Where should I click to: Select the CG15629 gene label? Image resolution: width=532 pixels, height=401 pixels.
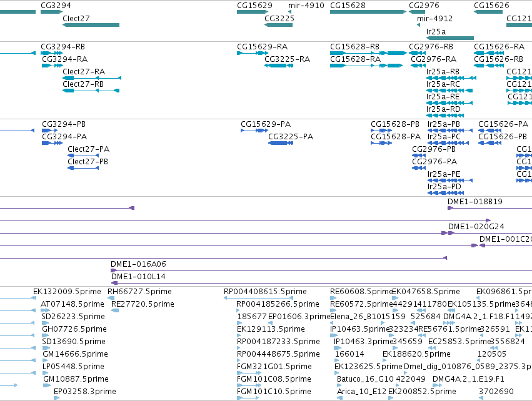(x=255, y=6)
